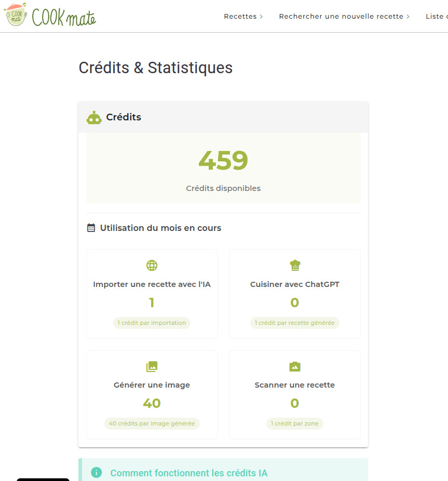
Task: Click the info icon near credits explanation
Action: coord(97,473)
